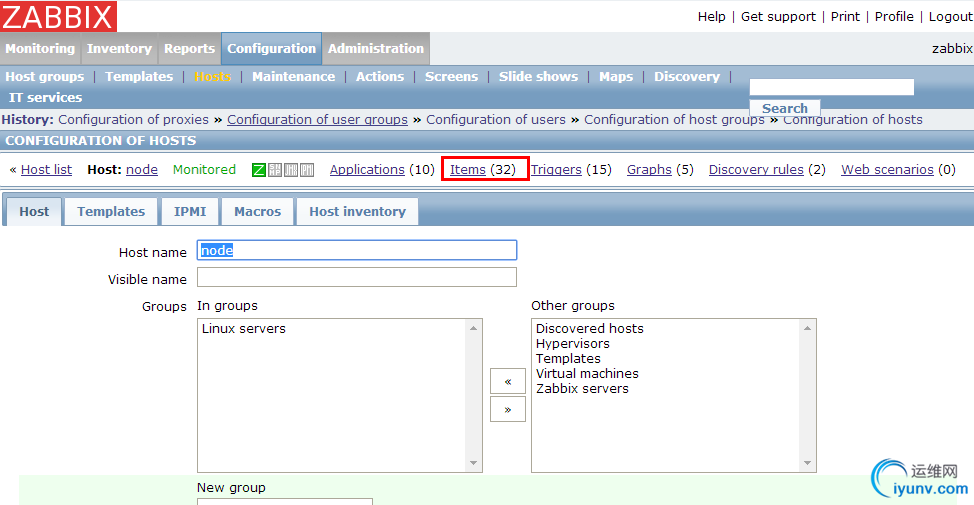Click the Print link
Viewport: 974px width, 505px height.
click(x=845, y=17)
